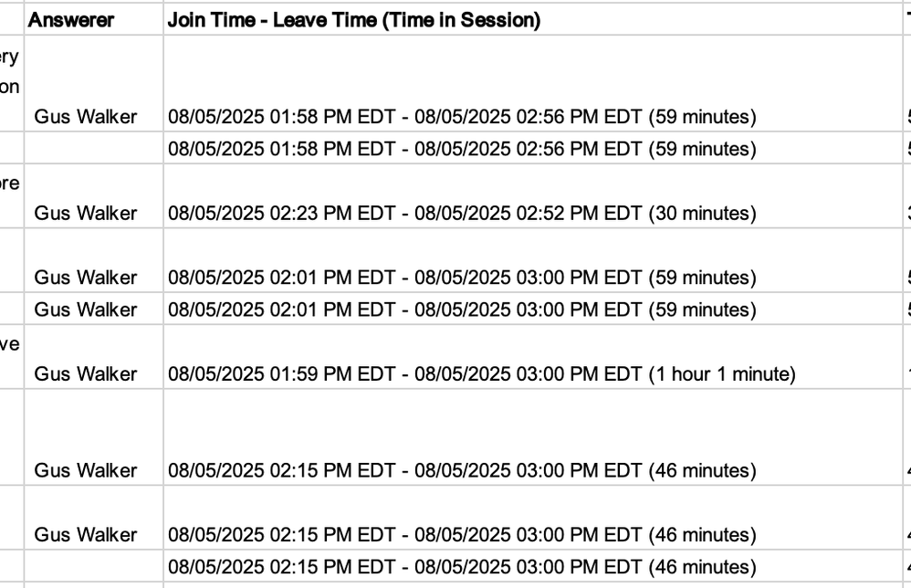Select the first 02:01 PM to 03:00 PM cell
Image resolution: width=911 pixels, height=588 pixels.
[x=533, y=261]
